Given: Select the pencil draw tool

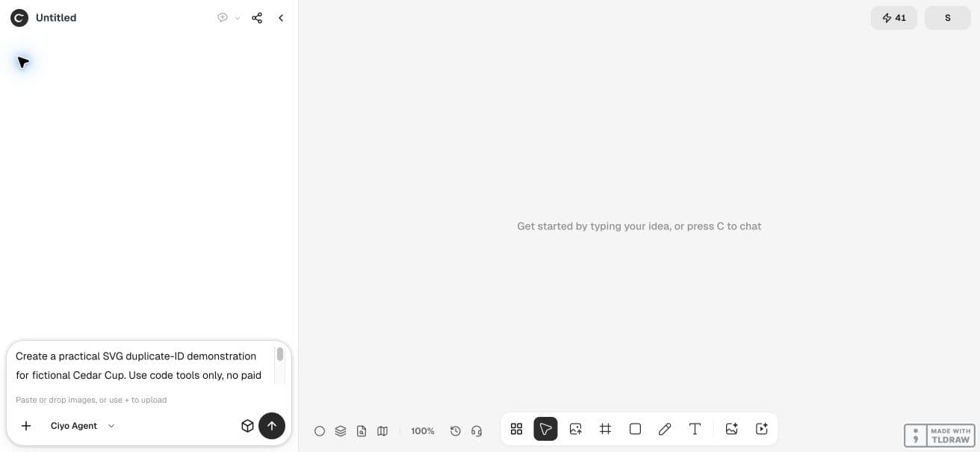Looking at the screenshot, I should [665, 429].
